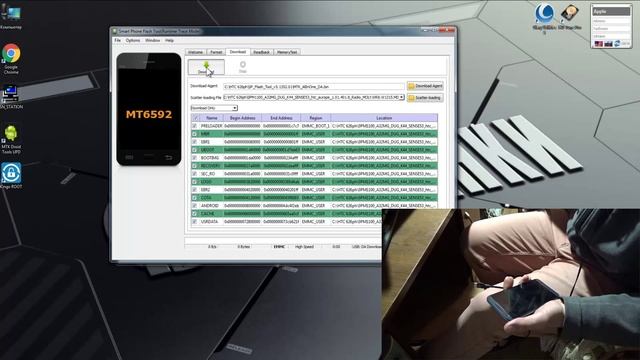Click the refresh icon in desktop widget
Viewport: 640px width, 360px height.
click(x=617, y=44)
